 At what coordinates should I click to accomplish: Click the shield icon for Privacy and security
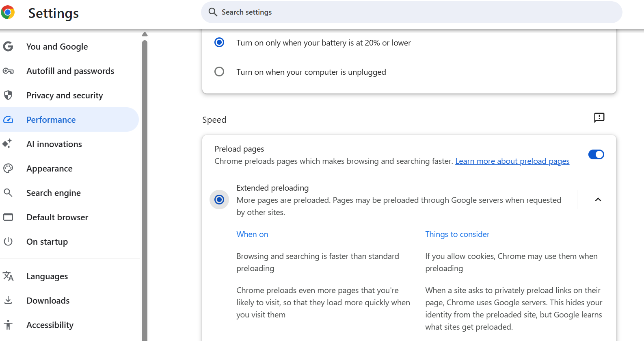point(8,96)
